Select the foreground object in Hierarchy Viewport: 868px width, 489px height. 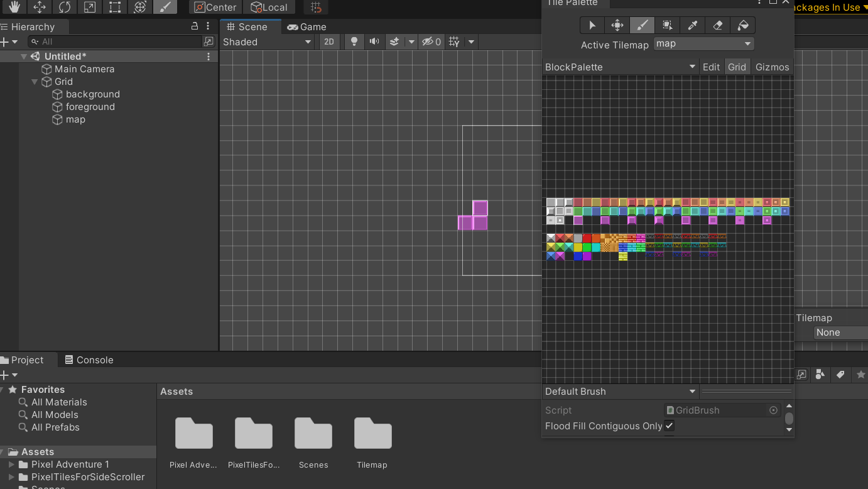pyautogui.click(x=90, y=107)
